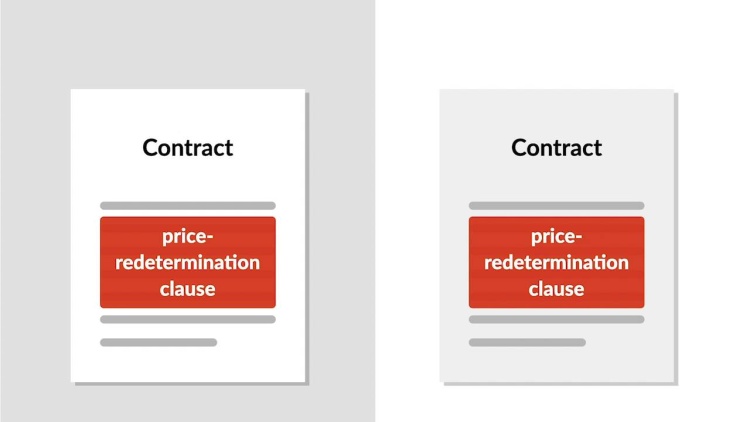Click the word "redetermination" in the left contract
The height and width of the screenshot is (422, 750).
pyautogui.click(x=188, y=263)
